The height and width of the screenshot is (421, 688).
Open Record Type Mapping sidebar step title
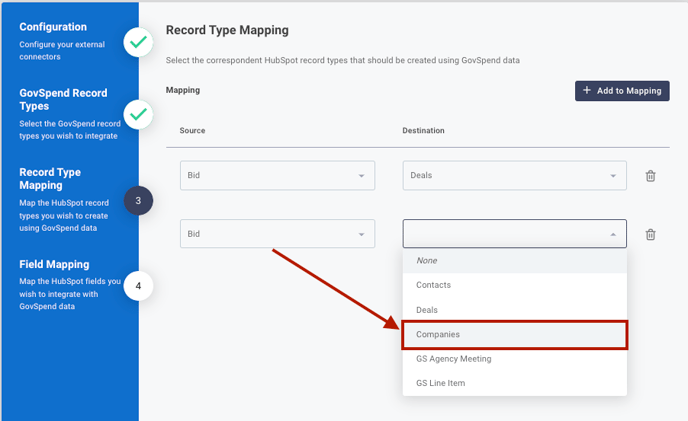tap(50, 179)
